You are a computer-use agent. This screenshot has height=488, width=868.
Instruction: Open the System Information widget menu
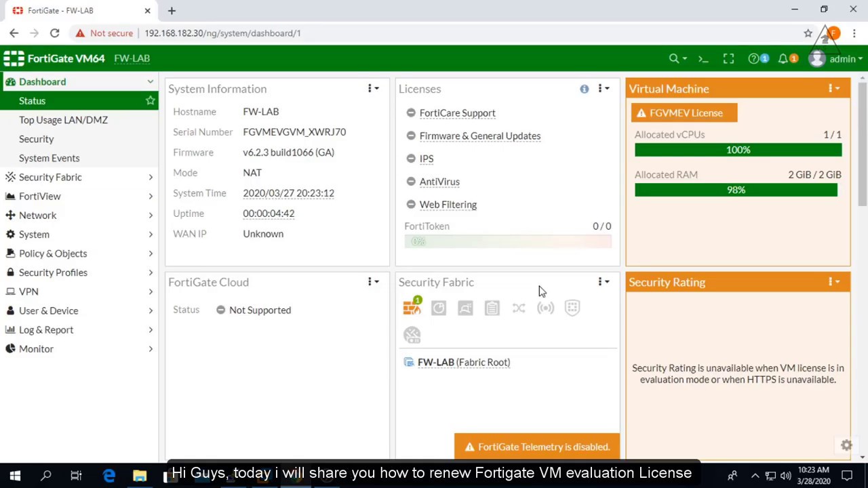click(x=373, y=89)
